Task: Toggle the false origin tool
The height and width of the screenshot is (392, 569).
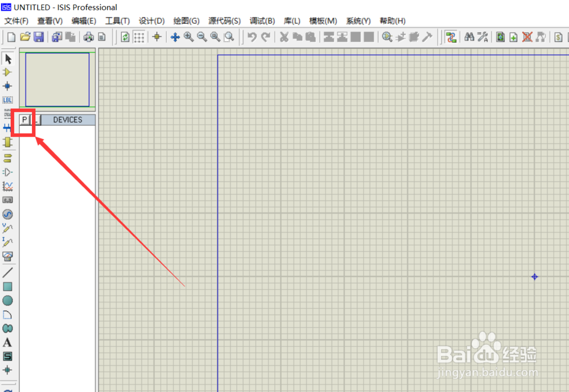Action: [157, 37]
